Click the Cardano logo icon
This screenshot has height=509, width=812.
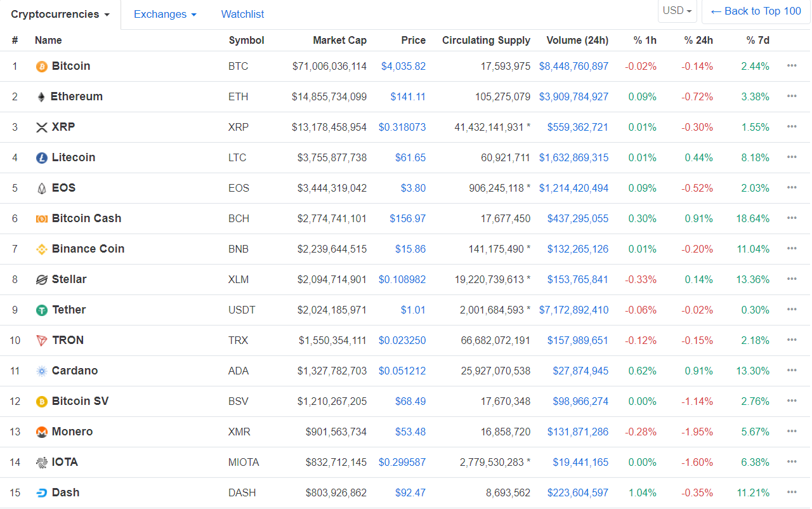tap(41, 371)
